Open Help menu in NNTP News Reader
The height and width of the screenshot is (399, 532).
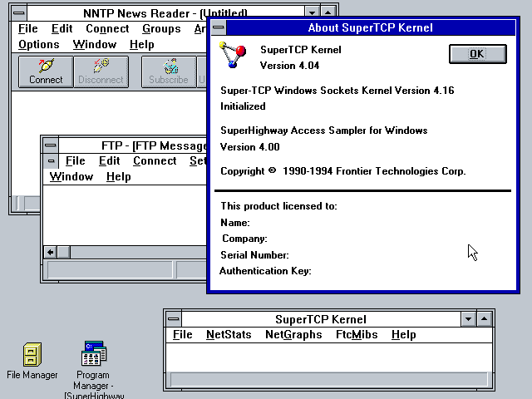[x=142, y=44]
